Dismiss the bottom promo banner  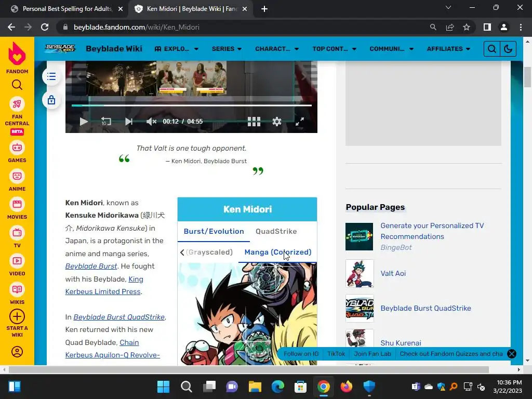pyautogui.click(x=511, y=354)
